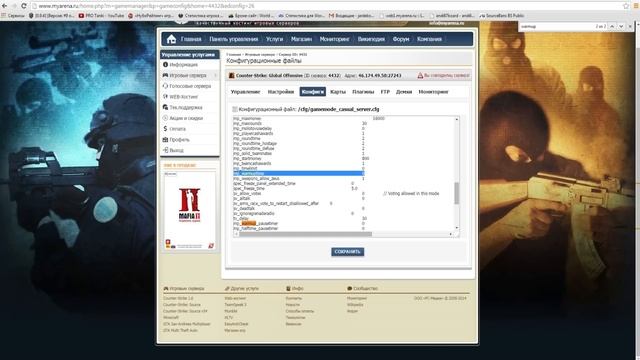Open the Главная navigation link

click(191, 39)
